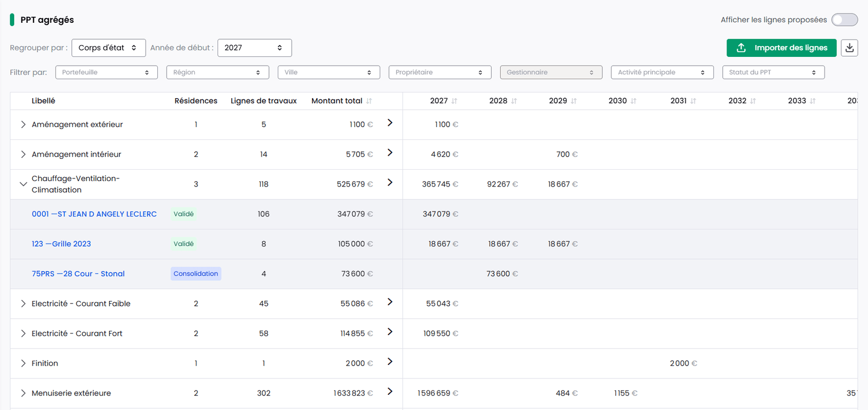Toggle Afficher les lignes proposées switch
The width and height of the screenshot is (868, 410).
click(845, 20)
